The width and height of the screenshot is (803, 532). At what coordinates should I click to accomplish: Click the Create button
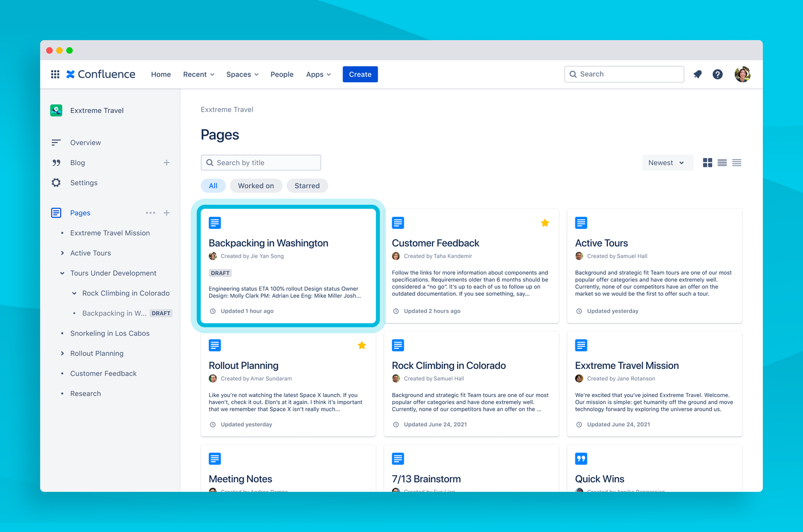coord(360,74)
